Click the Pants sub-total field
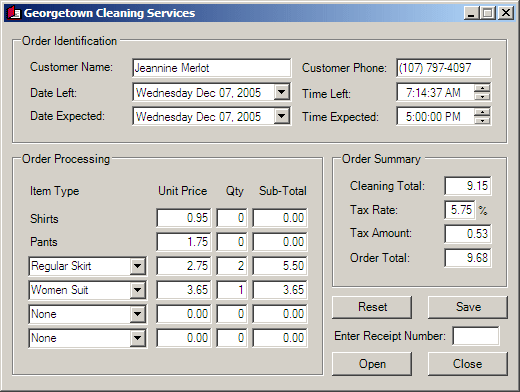Viewport: 520px width, 392px height. [280, 242]
